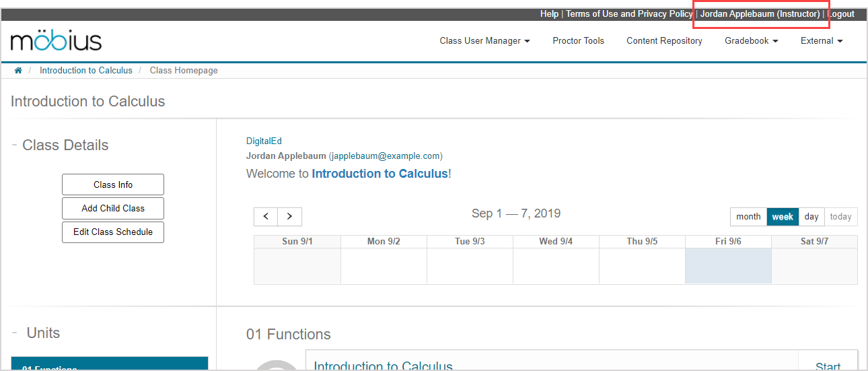The width and height of the screenshot is (868, 371).
Task: Click Add Child Class button
Action: pos(113,208)
